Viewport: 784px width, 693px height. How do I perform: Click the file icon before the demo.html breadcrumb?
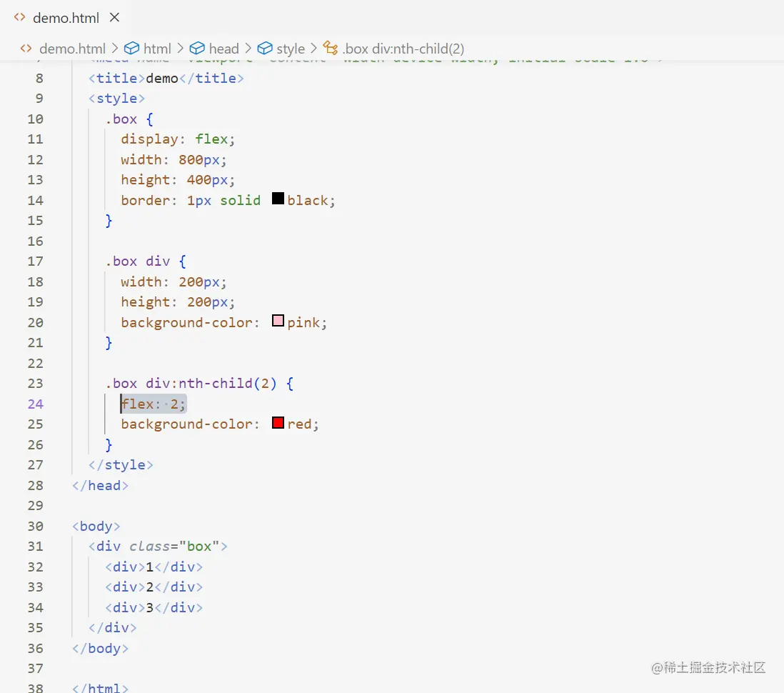(26, 49)
